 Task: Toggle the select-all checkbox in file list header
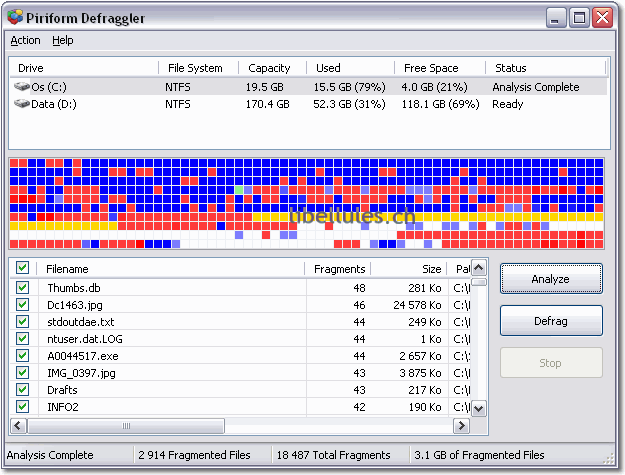(x=22, y=268)
